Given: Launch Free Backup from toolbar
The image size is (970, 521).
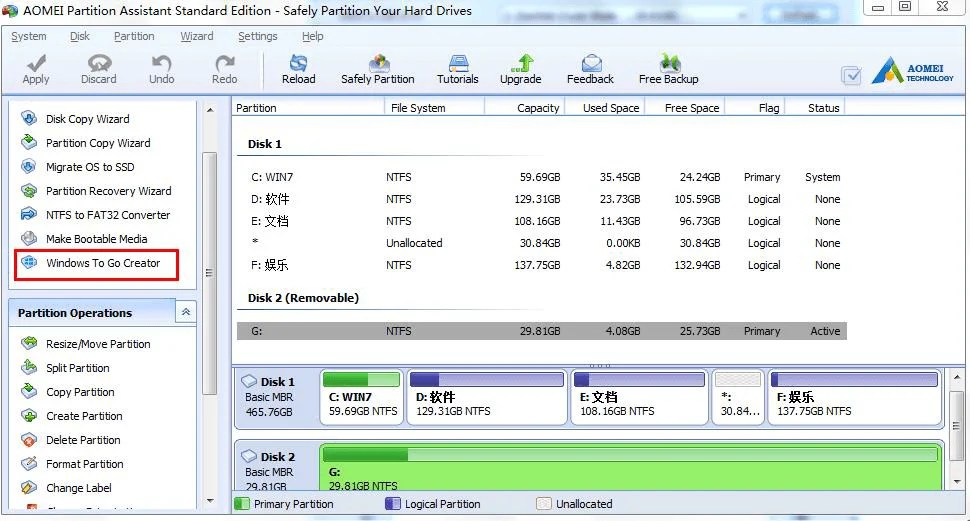Looking at the screenshot, I should pyautogui.click(x=669, y=69).
